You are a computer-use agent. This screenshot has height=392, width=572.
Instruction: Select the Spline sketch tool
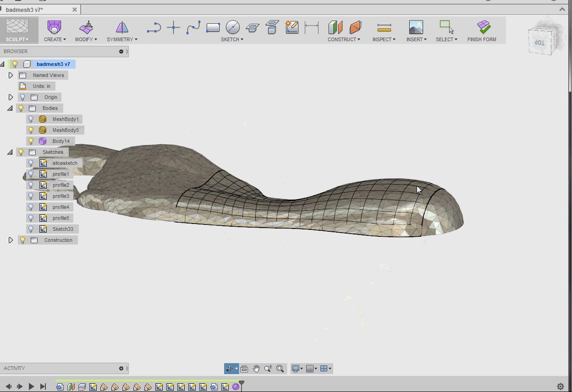(193, 27)
